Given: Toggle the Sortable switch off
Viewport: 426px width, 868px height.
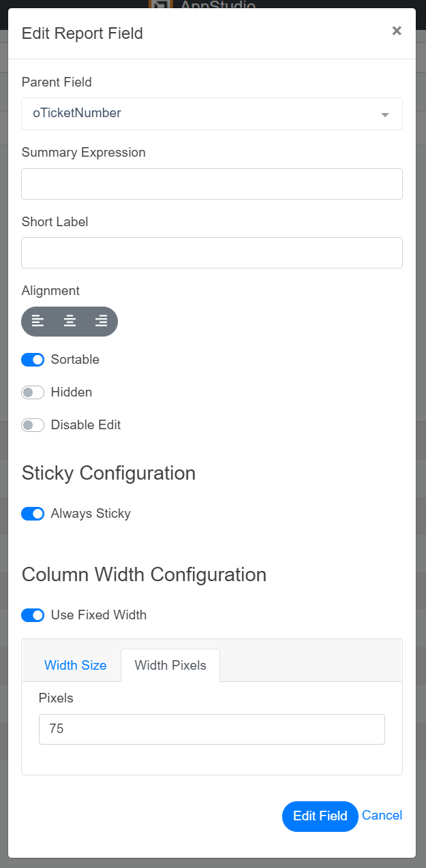Looking at the screenshot, I should click(x=33, y=360).
